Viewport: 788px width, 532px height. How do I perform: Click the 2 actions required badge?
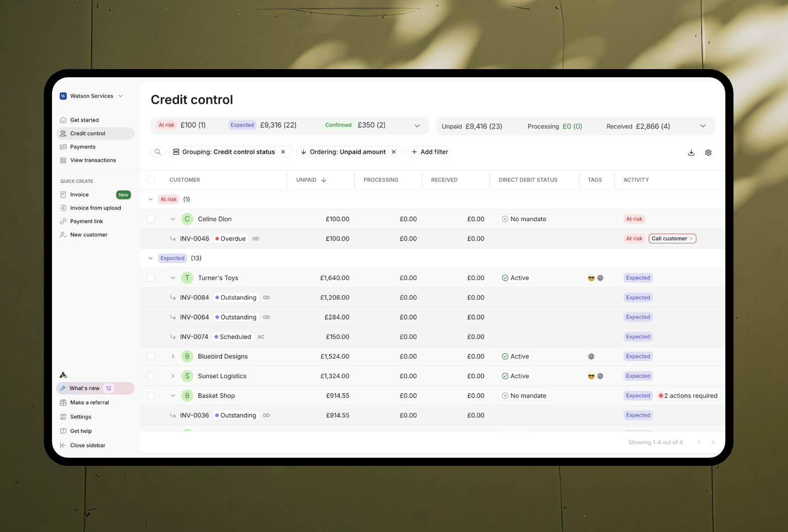click(688, 396)
